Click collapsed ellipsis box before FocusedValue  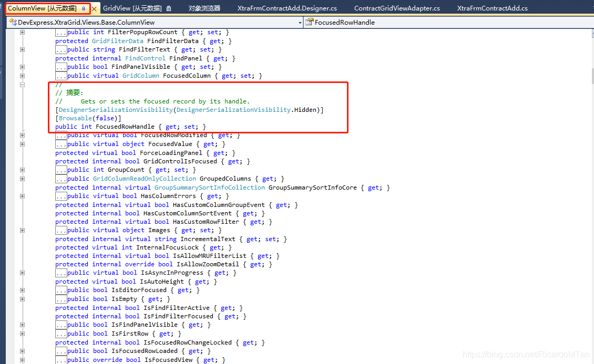61,144
